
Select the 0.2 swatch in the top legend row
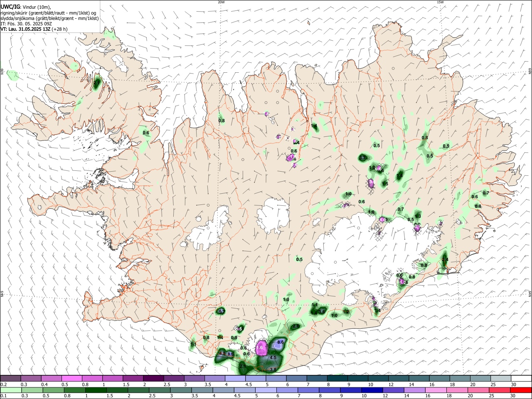click(x=10, y=378)
